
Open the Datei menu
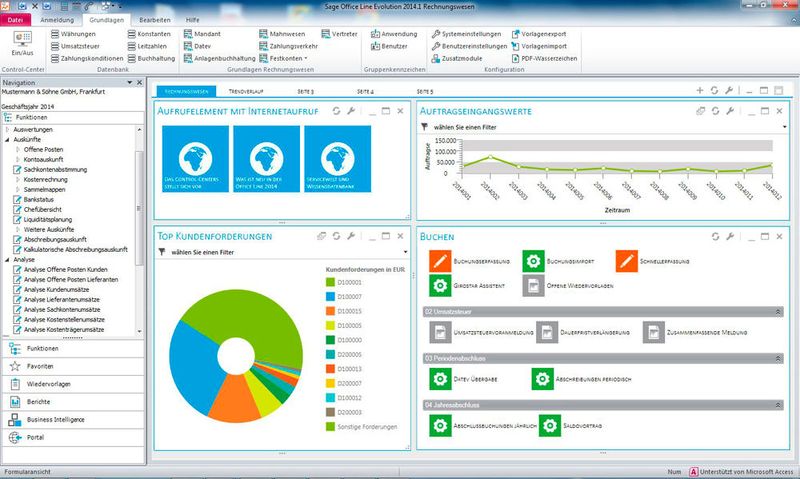pos(15,20)
